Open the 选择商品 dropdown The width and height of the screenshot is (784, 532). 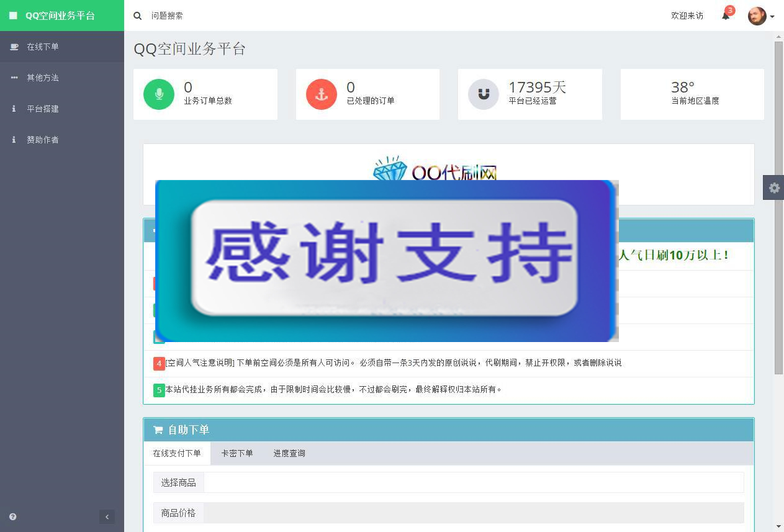tap(474, 482)
